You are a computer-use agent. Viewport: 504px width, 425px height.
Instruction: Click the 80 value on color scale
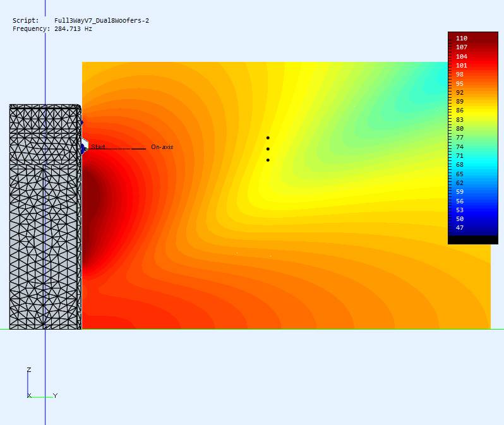460,129
